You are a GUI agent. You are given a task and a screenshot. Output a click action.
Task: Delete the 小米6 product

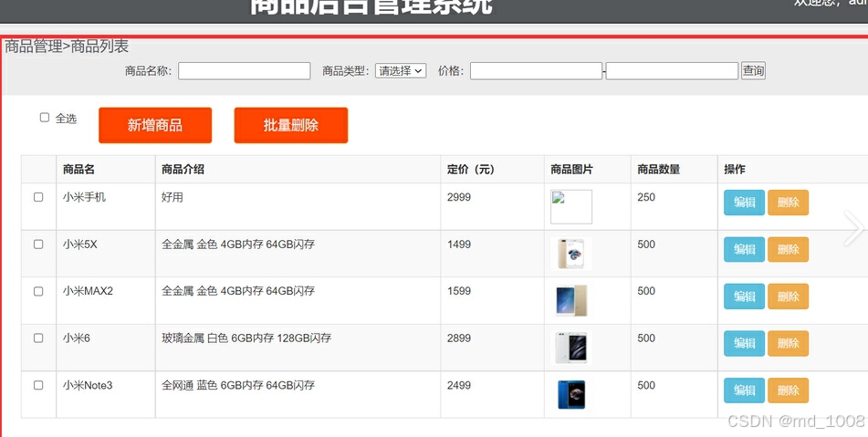[x=789, y=344]
